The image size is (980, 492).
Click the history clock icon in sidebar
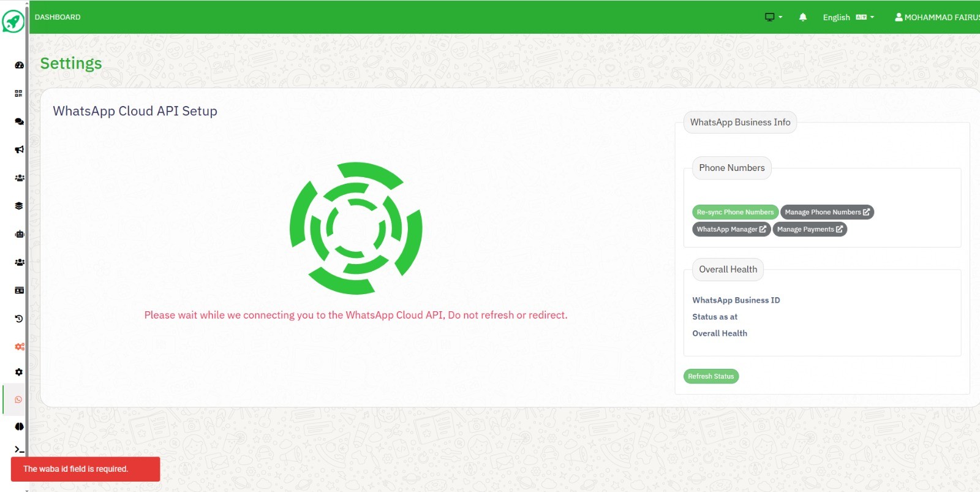(x=19, y=319)
